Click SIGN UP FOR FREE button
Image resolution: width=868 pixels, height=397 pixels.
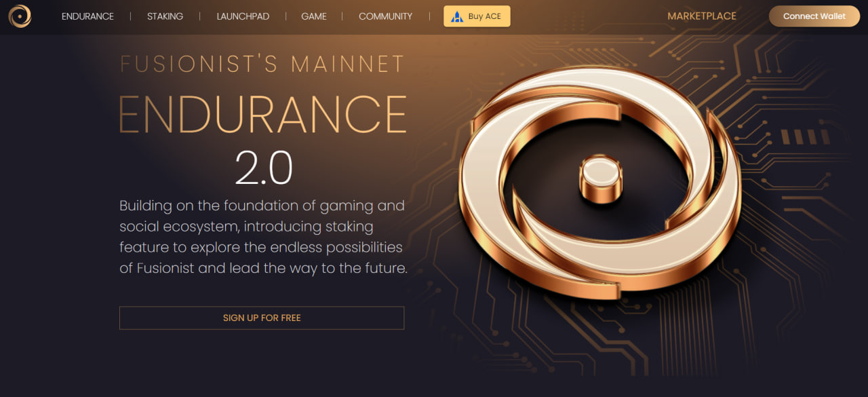tap(262, 318)
